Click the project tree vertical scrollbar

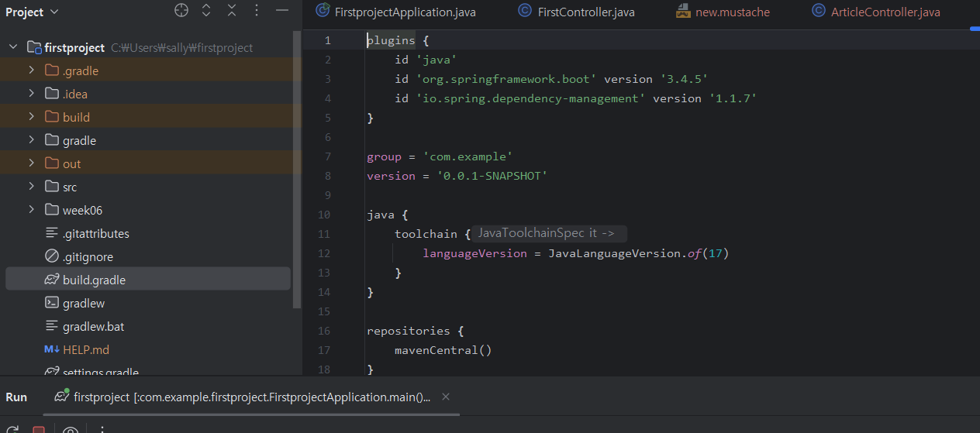click(297, 170)
